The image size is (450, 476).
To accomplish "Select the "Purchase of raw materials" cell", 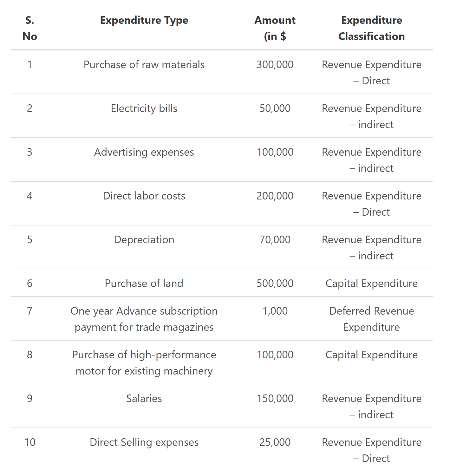I will (144, 65).
